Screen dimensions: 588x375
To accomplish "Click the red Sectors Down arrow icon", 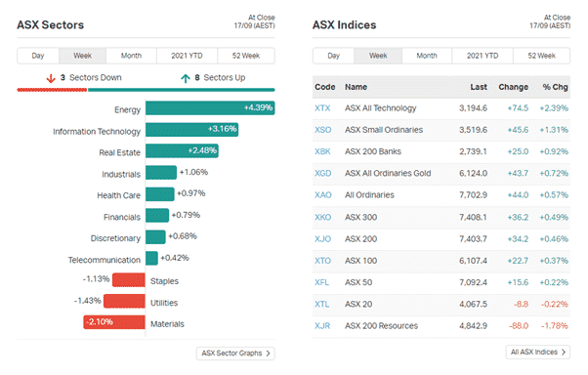I will [x=51, y=78].
